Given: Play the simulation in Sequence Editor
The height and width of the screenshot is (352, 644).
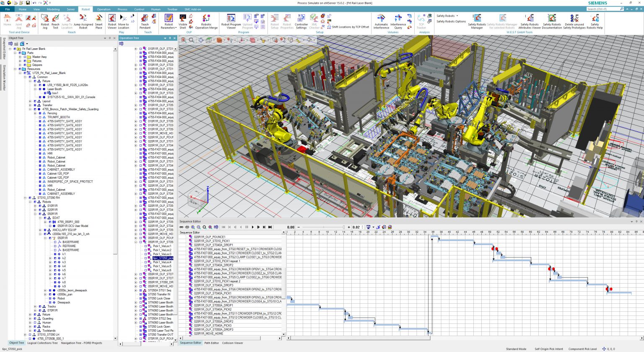Looking at the screenshot, I should [252, 227].
